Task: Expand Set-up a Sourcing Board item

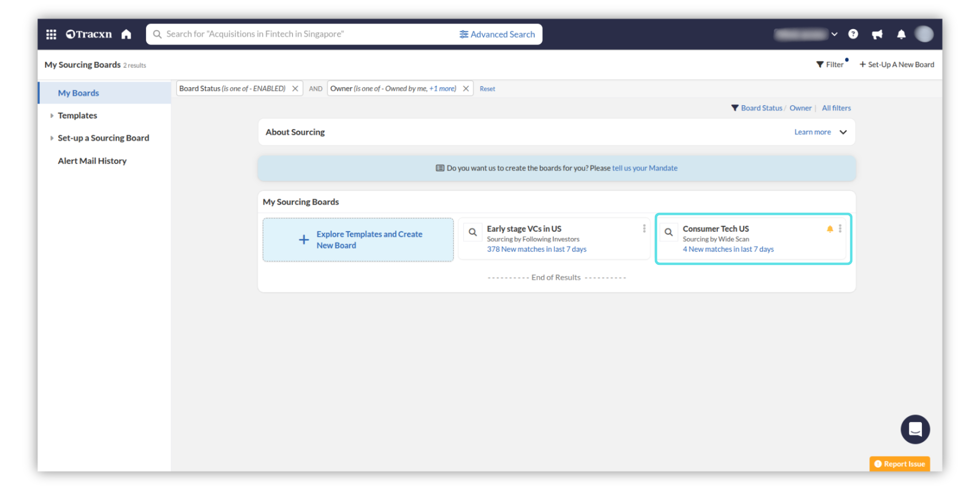Action: pyautogui.click(x=52, y=138)
